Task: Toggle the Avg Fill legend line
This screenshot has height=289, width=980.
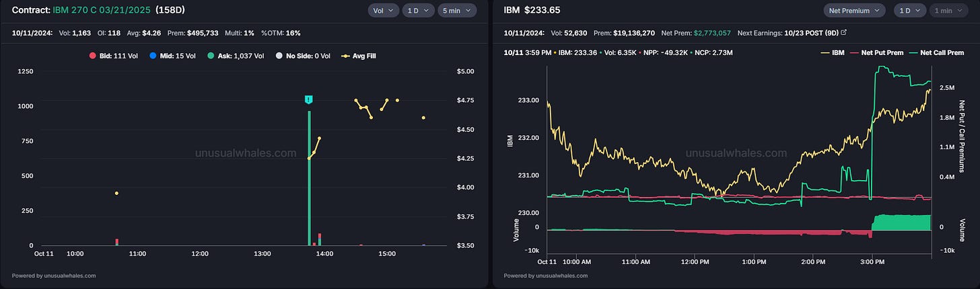Action: pyautogui.click(x=359, y=56)
